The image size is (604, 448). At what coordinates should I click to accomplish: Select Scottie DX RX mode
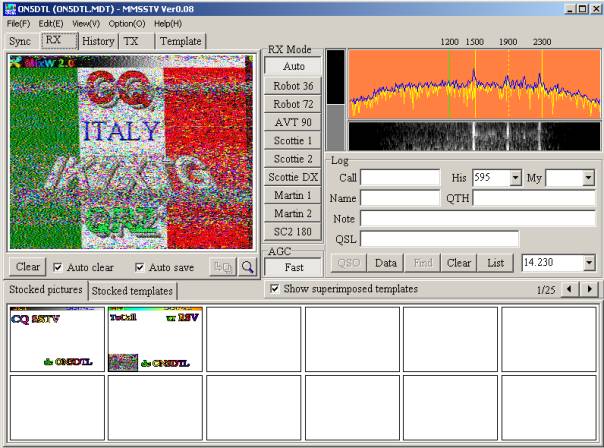pyautogui.click(x=293, y=177)
